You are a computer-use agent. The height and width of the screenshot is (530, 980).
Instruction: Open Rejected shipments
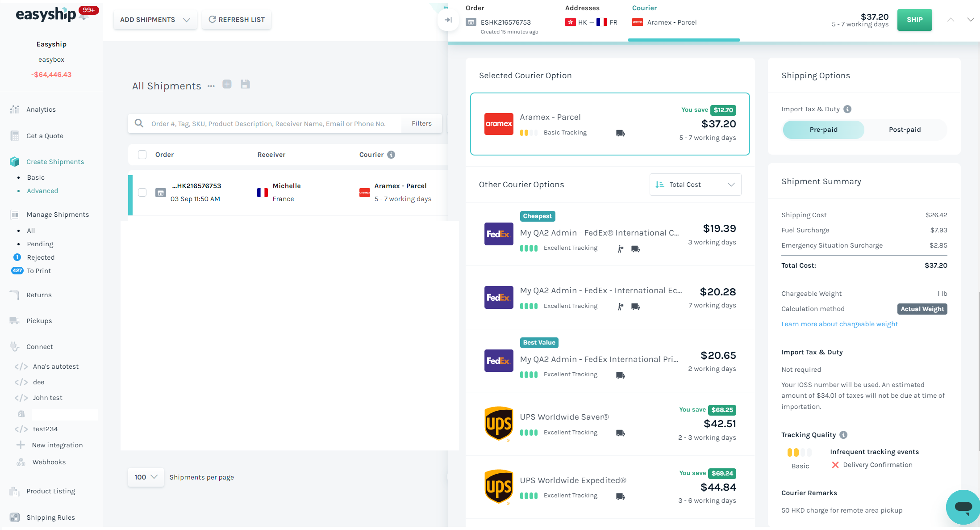[41, 257]
